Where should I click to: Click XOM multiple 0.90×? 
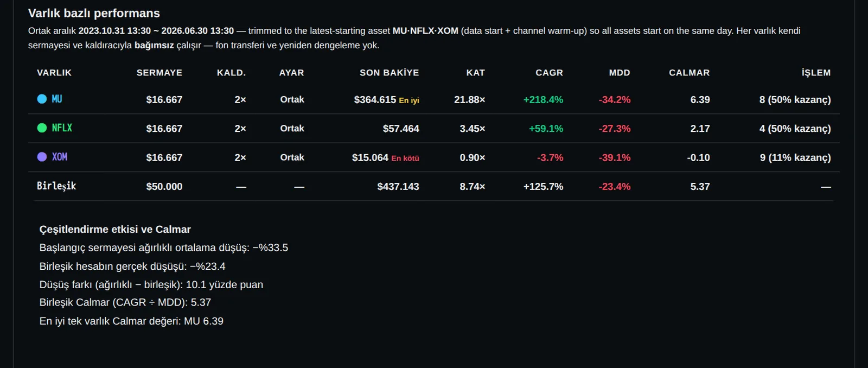(x=473, y=157)
